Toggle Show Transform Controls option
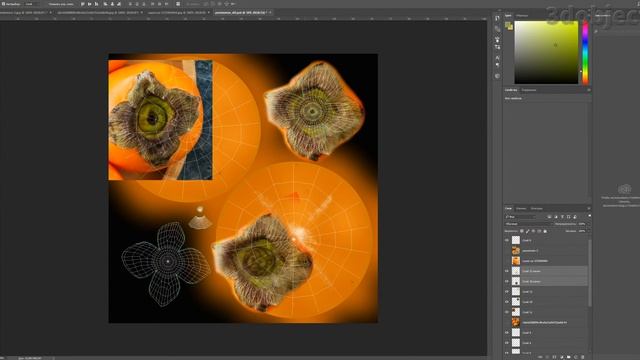 pos(60,4)
